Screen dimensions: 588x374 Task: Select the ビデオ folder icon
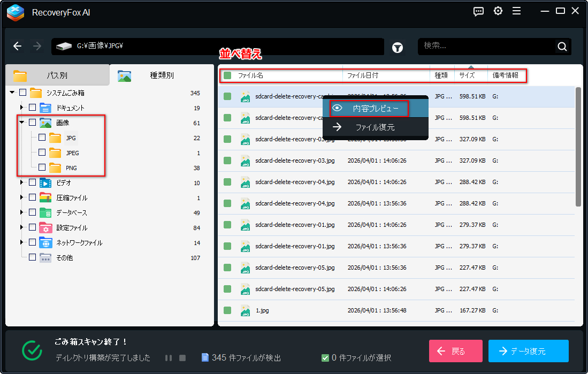(45, 182)
